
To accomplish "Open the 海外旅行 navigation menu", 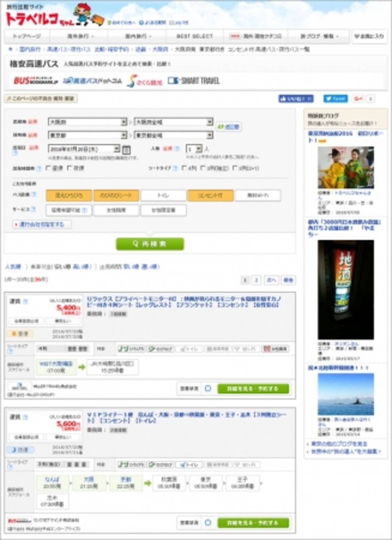I will tap(78, 36).
